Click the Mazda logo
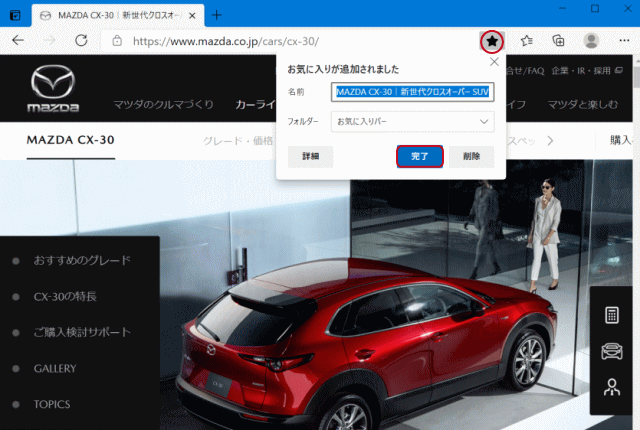Image resolution: width=640 pixels, height=430 pixels. click(x=53, y=88)
